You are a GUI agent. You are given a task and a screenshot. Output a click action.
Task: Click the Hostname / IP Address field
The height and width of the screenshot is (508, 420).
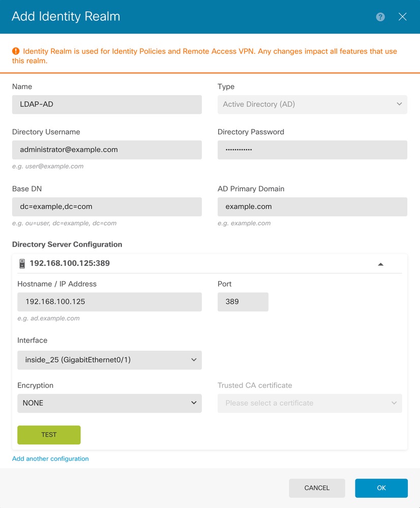coord(109,302)
